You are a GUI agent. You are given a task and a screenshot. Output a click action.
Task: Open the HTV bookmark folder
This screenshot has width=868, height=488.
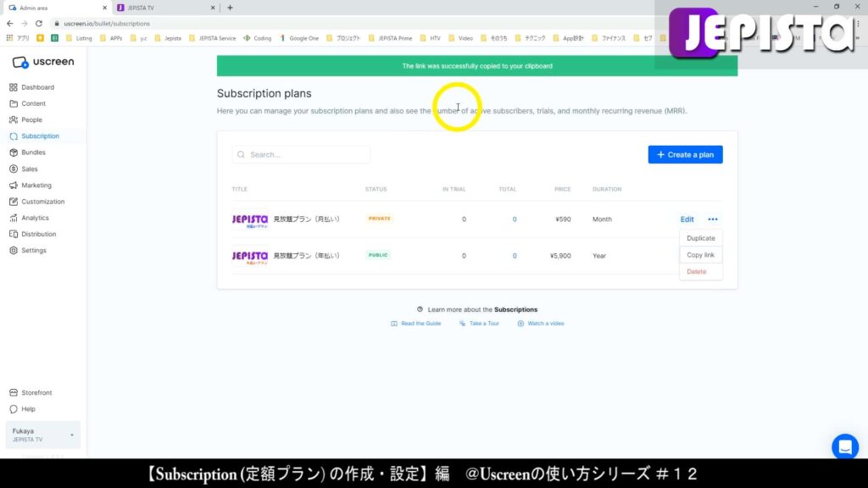pos(430,38)
